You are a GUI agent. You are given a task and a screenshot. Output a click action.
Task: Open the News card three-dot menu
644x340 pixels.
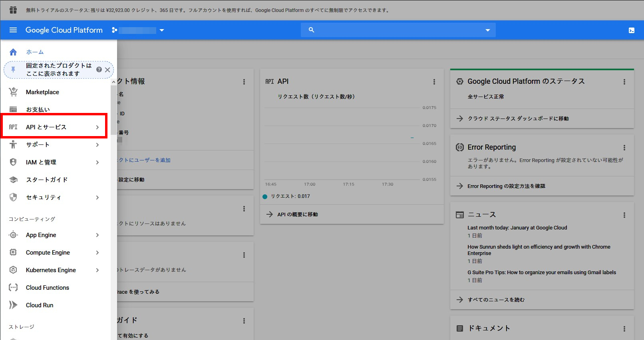coord(624,215)
